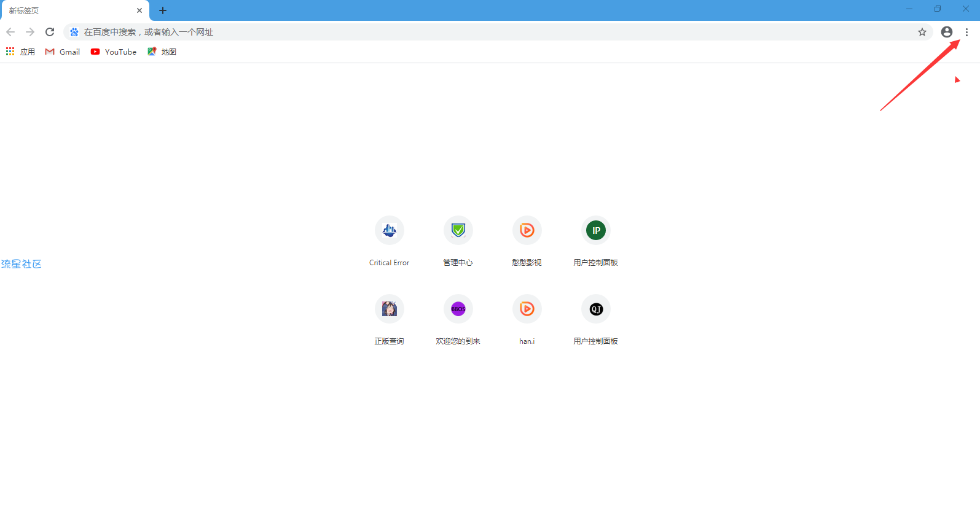Open 用户控制面板 shortcut with QJ icon
980x528 pixels.
click(596, 320)
